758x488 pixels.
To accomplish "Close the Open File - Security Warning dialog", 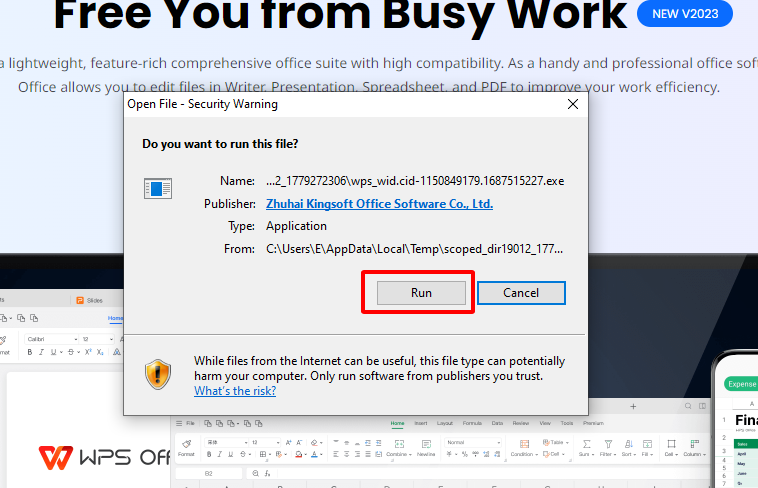I will point(573,104).
